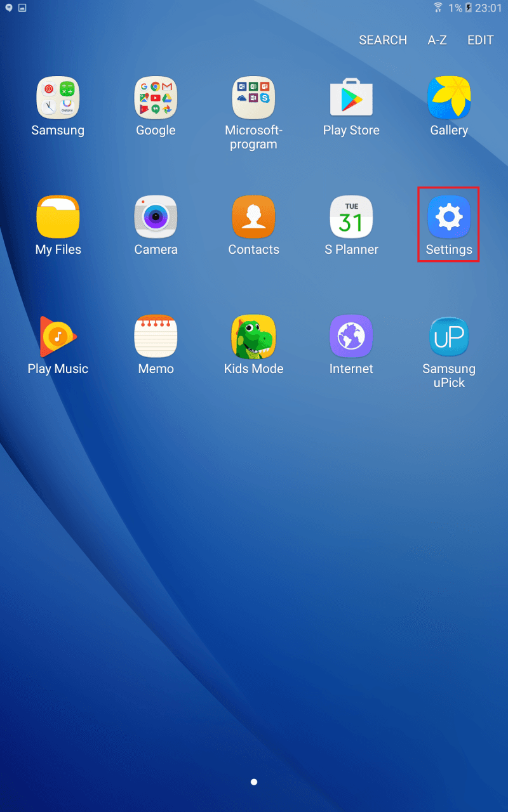Open Samsung uPick app

(449, 337)
